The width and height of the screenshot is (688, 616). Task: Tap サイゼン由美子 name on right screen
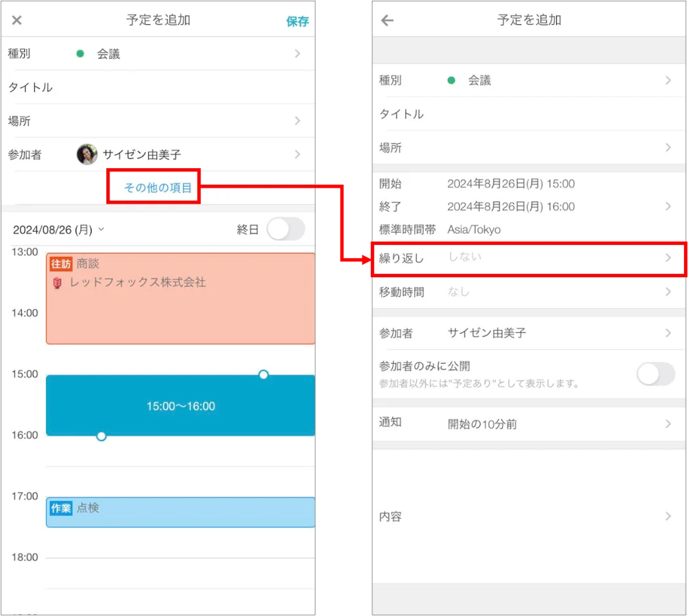486,333
